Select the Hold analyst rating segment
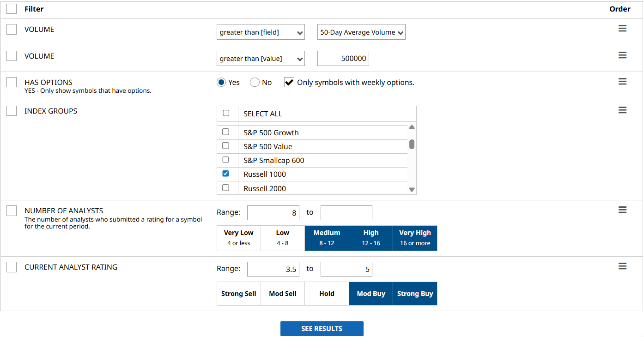This screenshot has width=644, height=337. tap(327, 294)
